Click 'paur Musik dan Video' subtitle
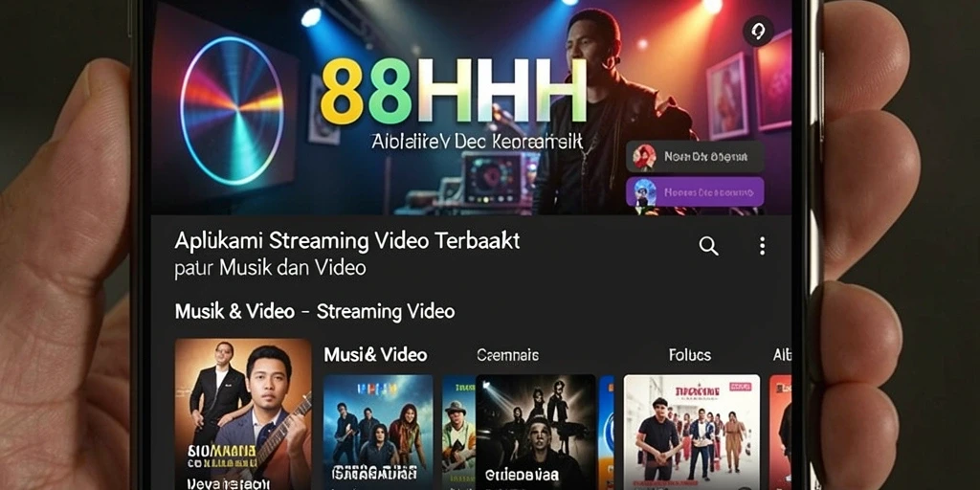 (x=270, y=268)
